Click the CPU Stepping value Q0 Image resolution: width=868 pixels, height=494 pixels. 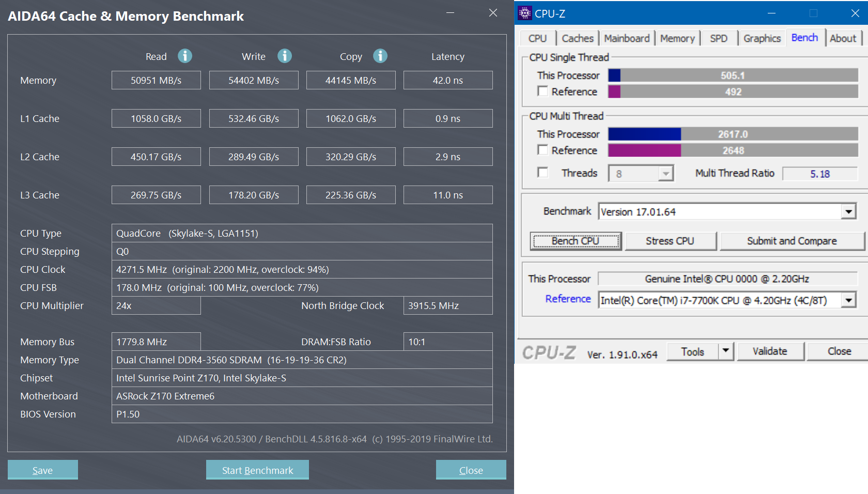point(302,251)
